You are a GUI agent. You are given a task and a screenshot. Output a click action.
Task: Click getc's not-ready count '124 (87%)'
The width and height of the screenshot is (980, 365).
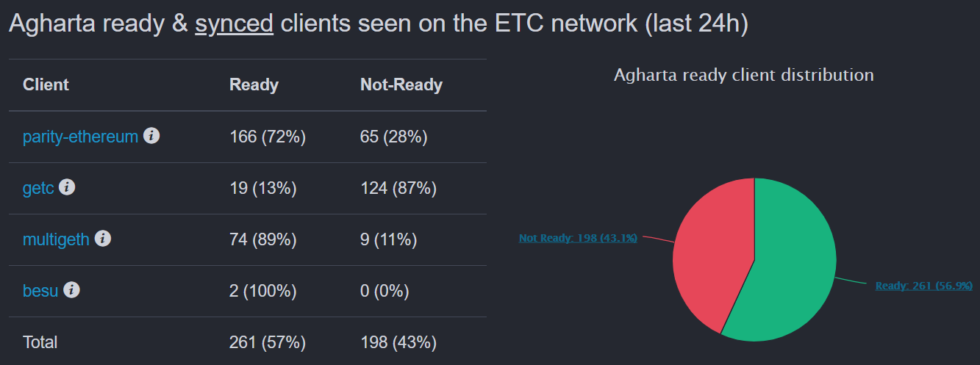pos(398,188)
